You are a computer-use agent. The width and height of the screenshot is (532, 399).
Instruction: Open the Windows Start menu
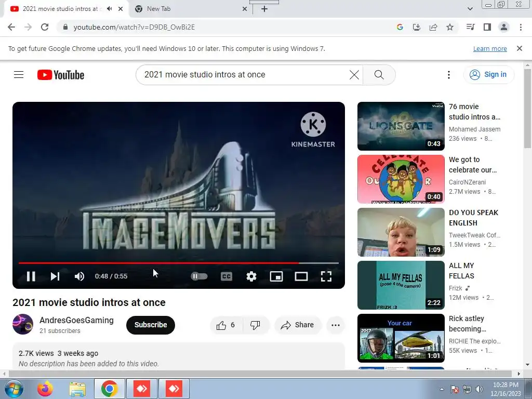pyautogui.click(x=14, y=389)
